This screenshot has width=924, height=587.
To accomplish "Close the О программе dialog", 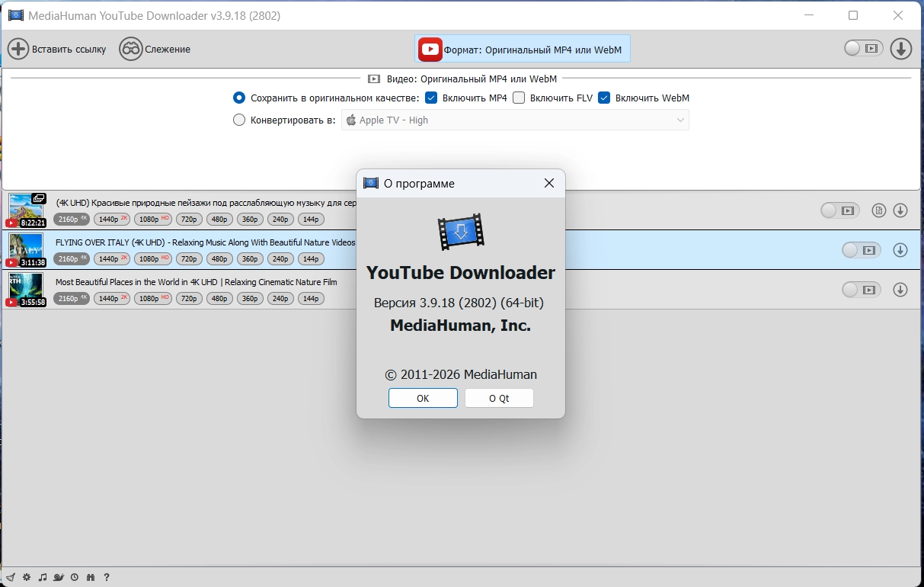I will (x=548, y=183).
